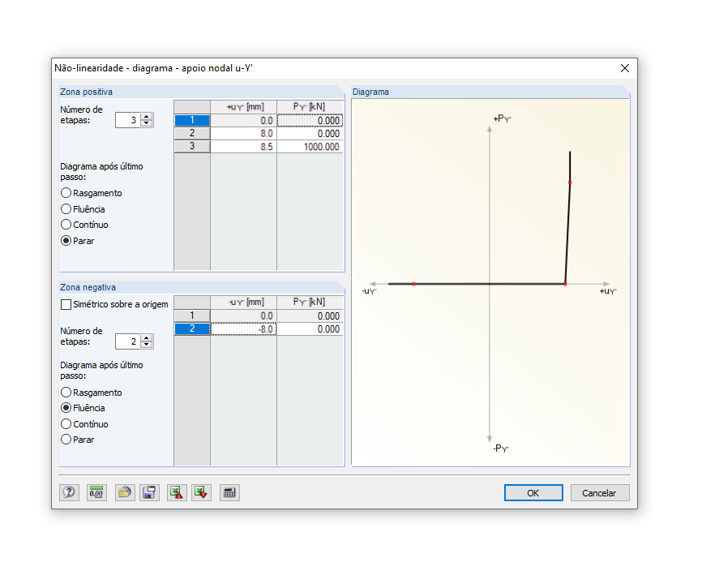Image resolution: width=719 pixels, height=588 pixels.
Task: Export diagram values to Excel
Action: point(201,492)
